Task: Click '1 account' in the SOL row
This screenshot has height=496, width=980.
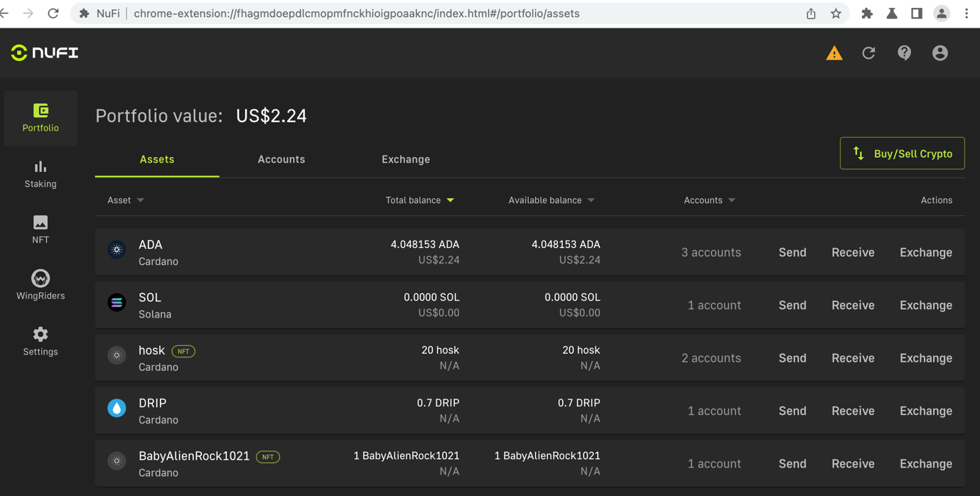Action: [x=714, y=305]
